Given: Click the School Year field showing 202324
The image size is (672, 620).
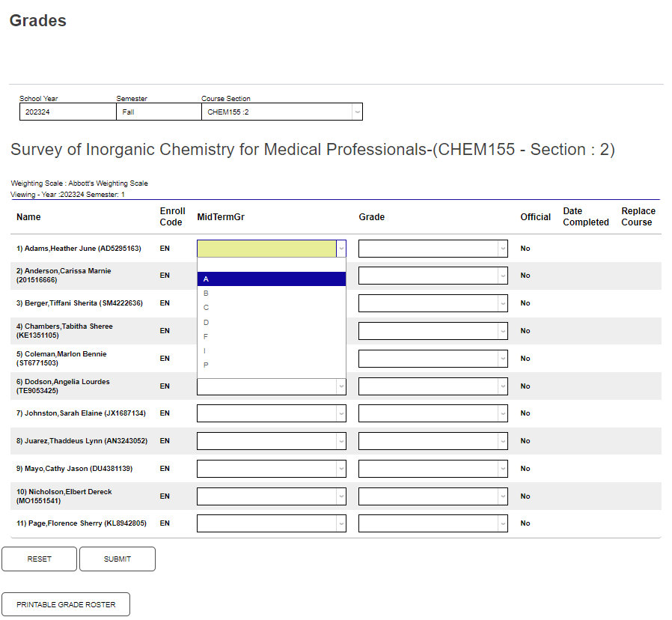Looking at the screenshot, I should pos(67,112).
